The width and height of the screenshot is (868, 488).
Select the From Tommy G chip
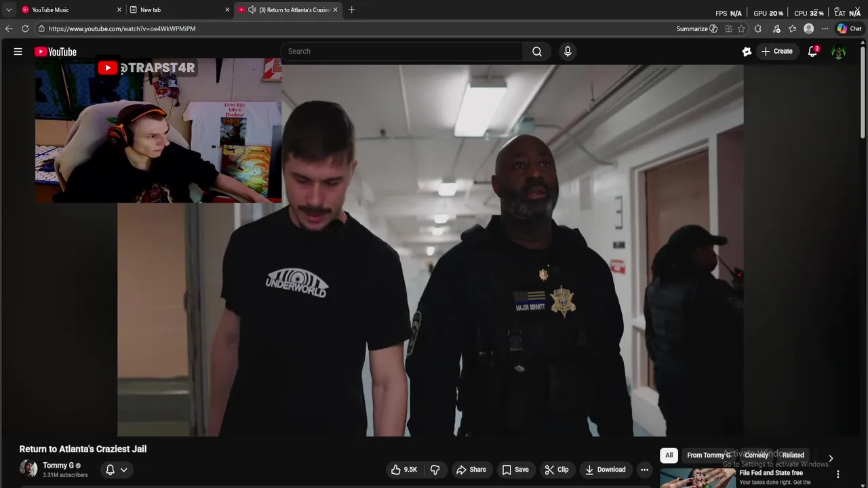tap(709, 455)
